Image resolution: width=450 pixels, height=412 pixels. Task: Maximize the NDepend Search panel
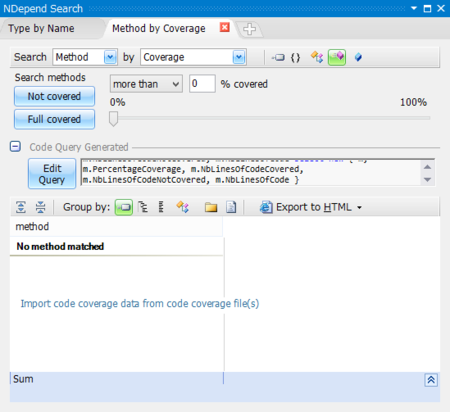(427, 8)
